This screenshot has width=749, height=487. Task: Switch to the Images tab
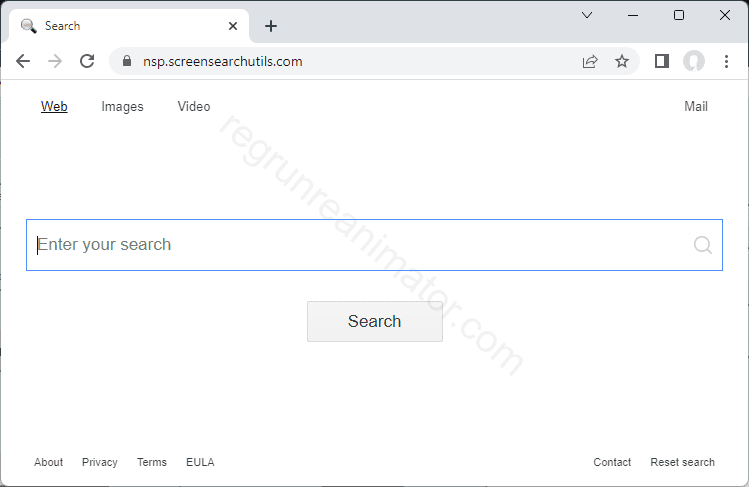[122, 107]
